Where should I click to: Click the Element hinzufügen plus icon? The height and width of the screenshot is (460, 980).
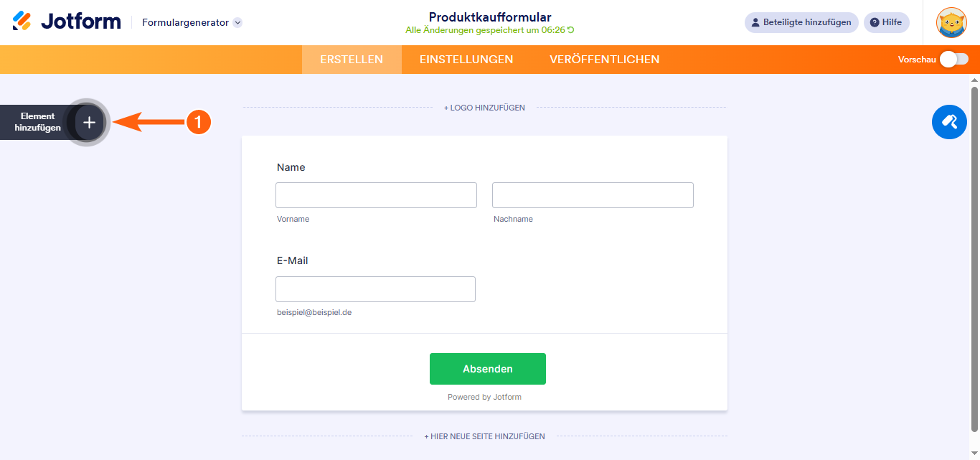pos(89,122)
